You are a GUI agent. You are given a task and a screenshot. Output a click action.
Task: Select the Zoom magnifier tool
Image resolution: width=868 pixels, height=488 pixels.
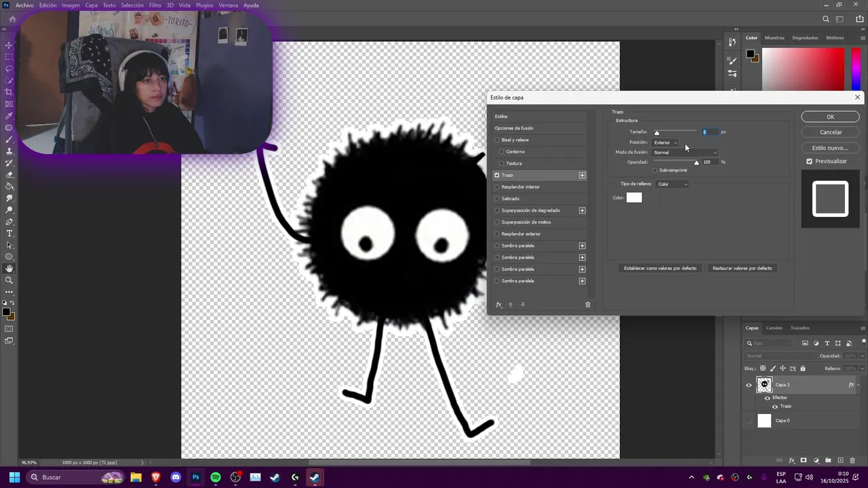click(9, 280)
